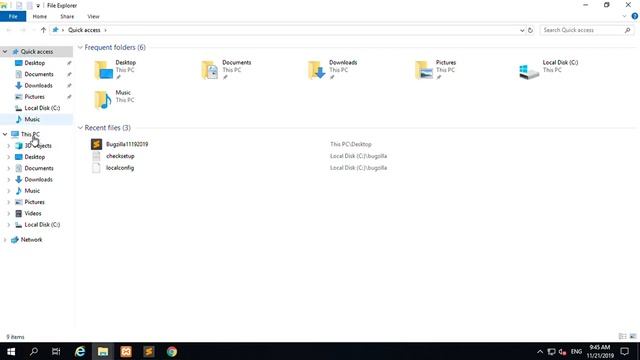
Task: Open the File Explorer Help icon
Action: [x=635, y=16]
